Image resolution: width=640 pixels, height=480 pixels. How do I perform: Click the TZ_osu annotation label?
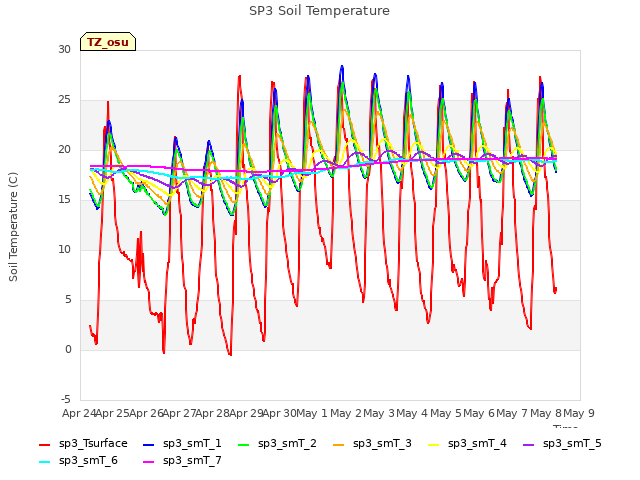click(x=108, y=42)
